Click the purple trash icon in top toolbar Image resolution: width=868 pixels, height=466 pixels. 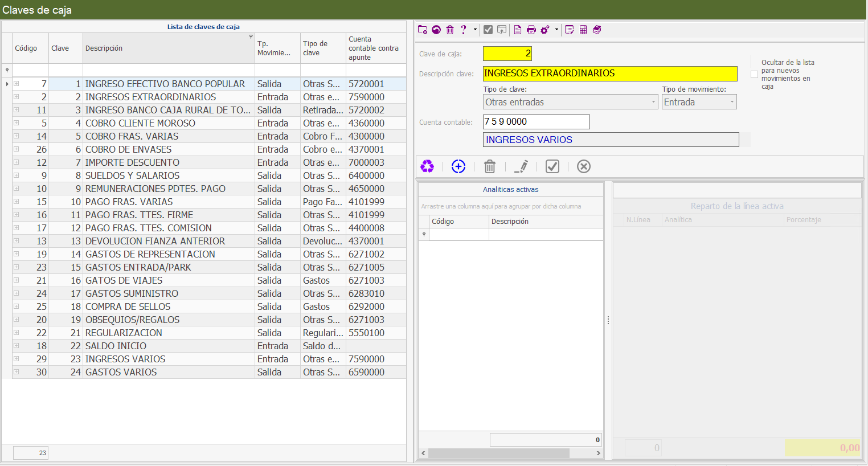450,30
